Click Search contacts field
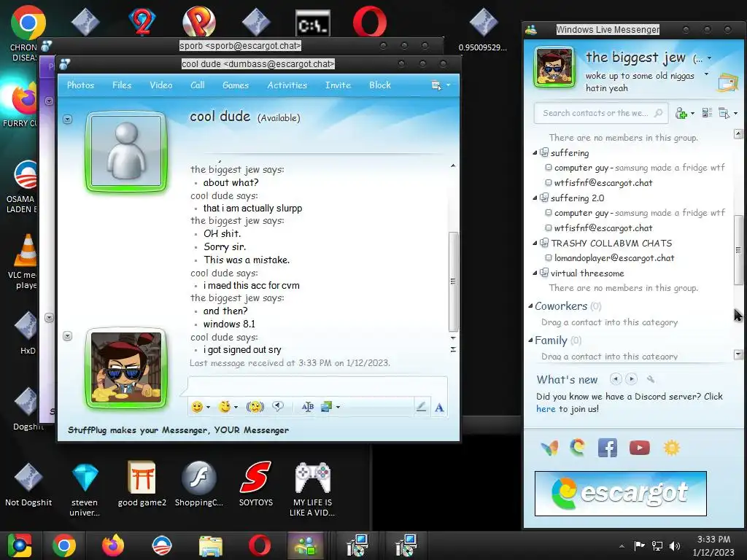Image resolution: width=747 pixels, height=560 pixels. [x=600, y=113]
